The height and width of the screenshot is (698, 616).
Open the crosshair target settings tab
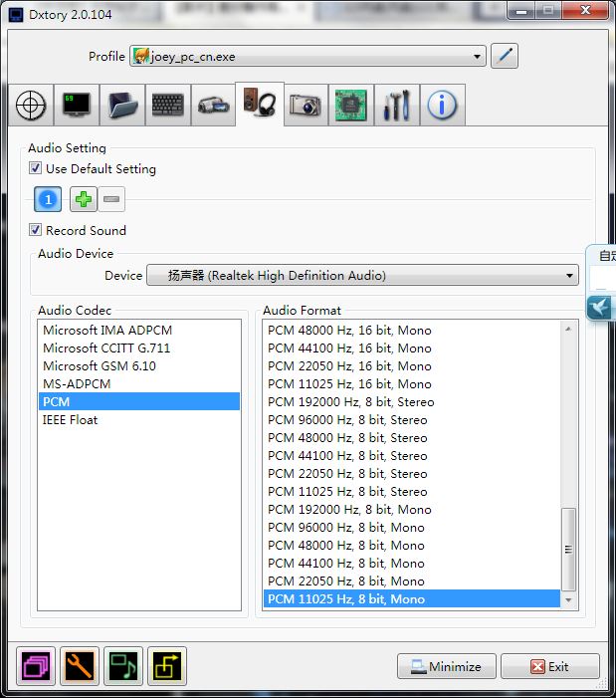tap(31, 106)
